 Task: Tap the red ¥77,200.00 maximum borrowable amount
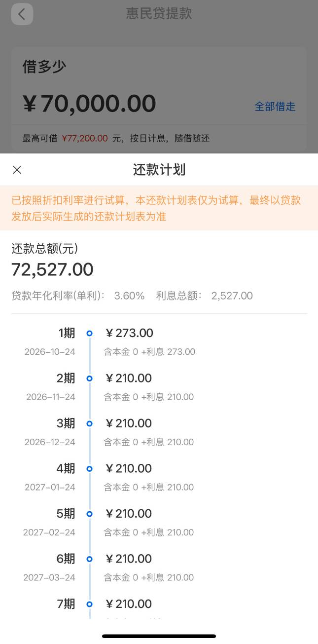click(85, 138)
